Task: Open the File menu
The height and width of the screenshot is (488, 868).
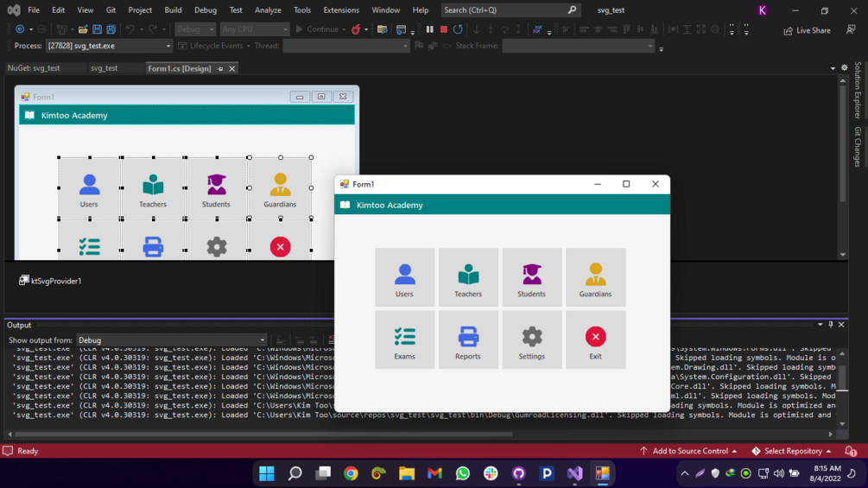Action: coord(34,10)
